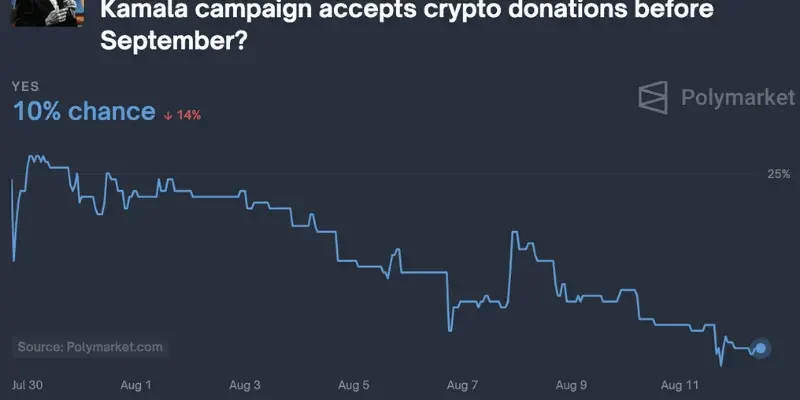Select the Jul 30 date marker

click(27, 384)
